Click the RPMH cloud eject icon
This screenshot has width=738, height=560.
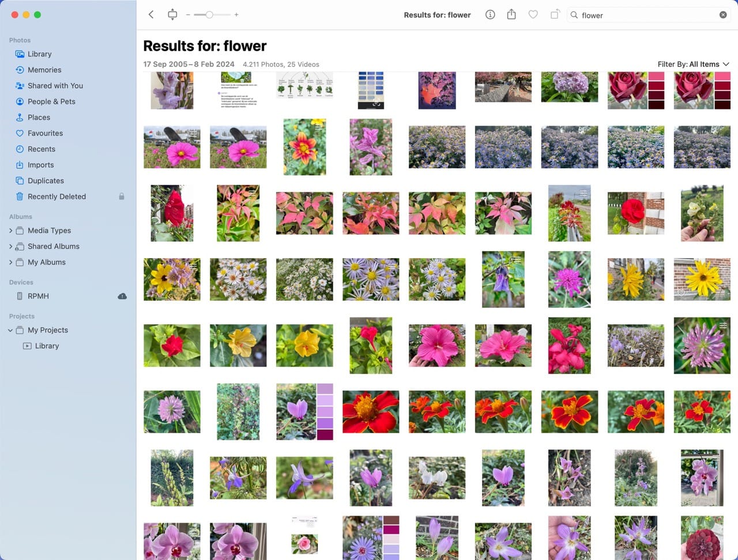tap(122, 296)
